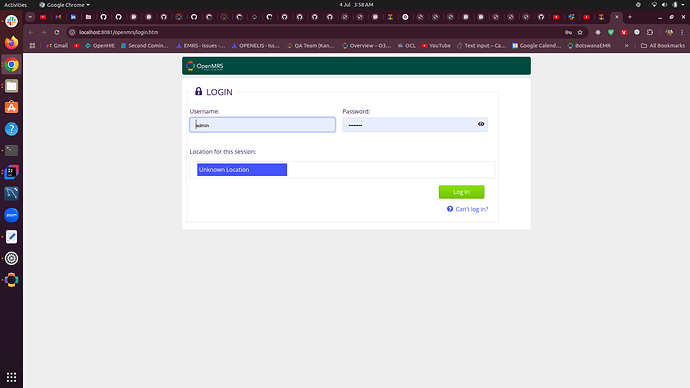Click the Username input field
The image size is (690, 388).
point(262,124)
